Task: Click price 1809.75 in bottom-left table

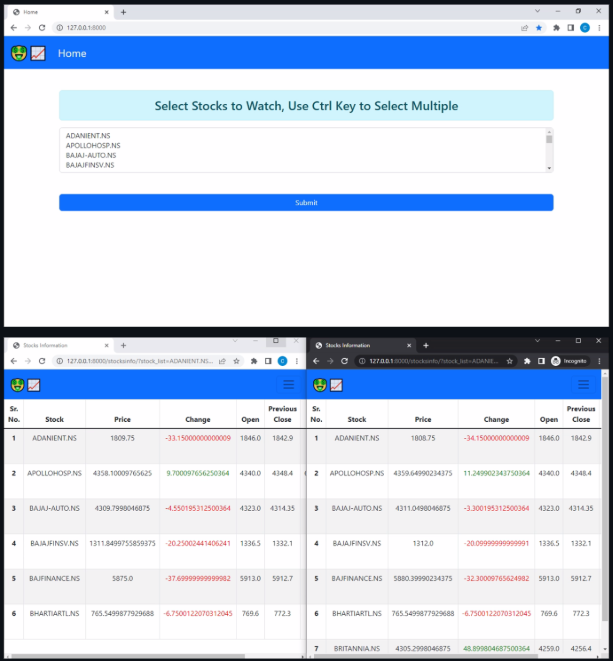Action: (x=122, y=438)
